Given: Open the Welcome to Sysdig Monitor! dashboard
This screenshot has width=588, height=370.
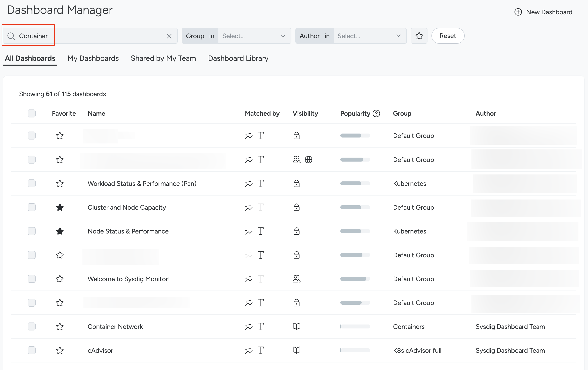Looking at the screenshot, I should click(x=129, y=279).
